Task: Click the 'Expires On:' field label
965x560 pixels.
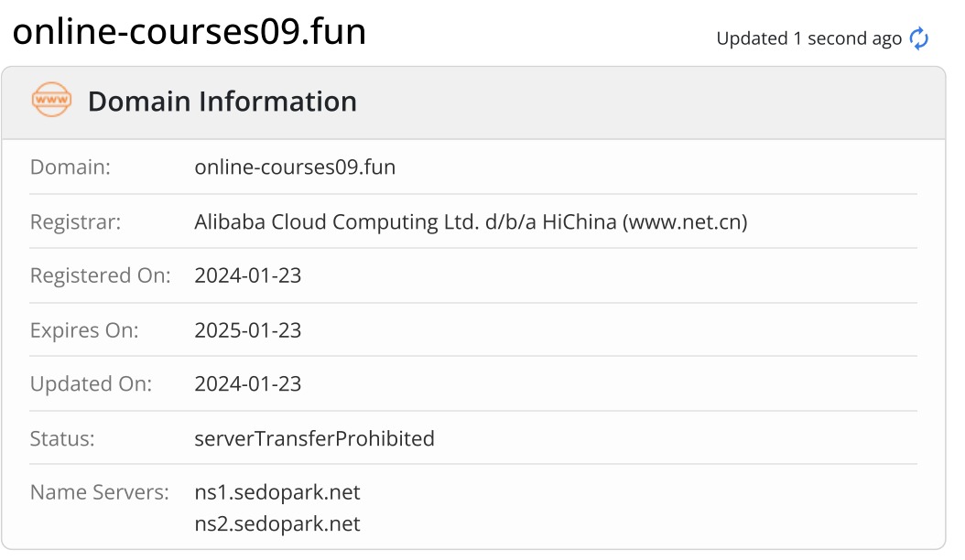Action: [x=84, y=330]
